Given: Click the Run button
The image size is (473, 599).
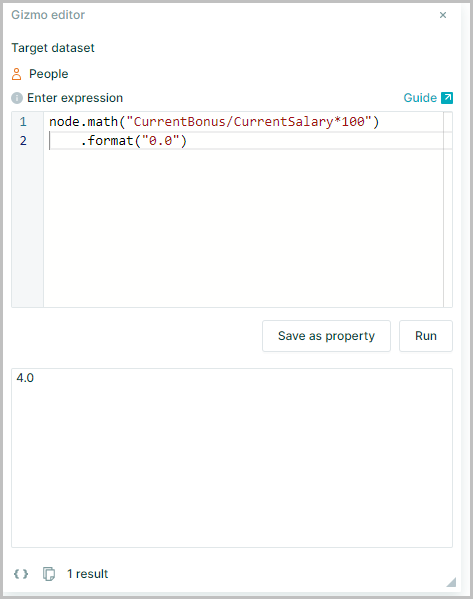Looking at the screenshot, I should (x=426, y=336).
